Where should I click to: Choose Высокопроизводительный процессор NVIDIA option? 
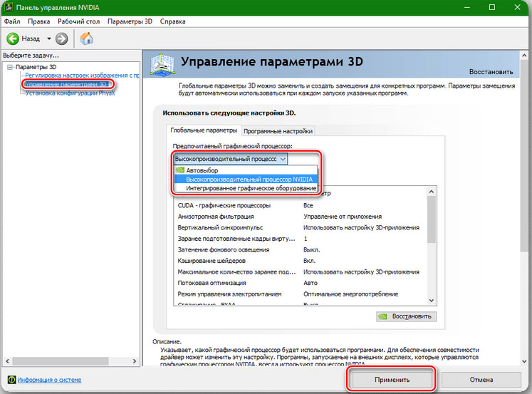(246, 179)
